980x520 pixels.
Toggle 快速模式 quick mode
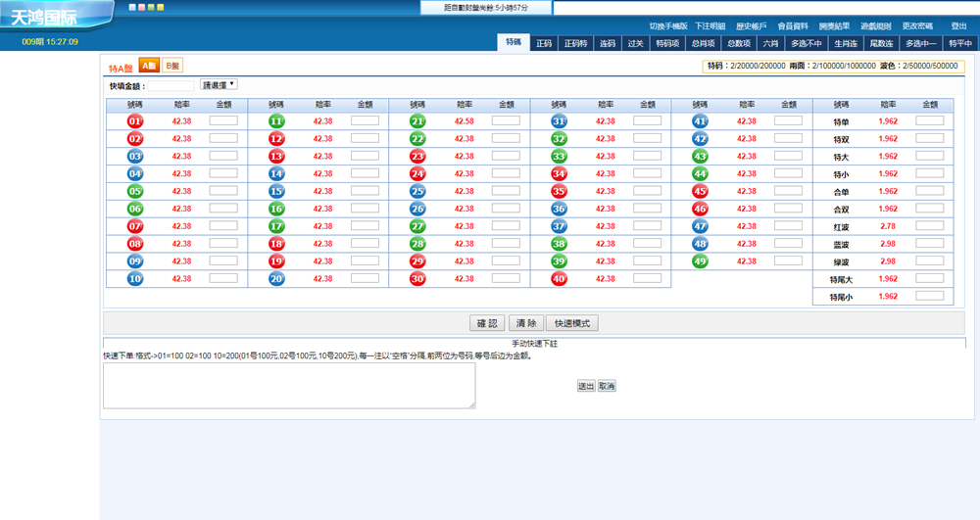click(x=573, y=323)
